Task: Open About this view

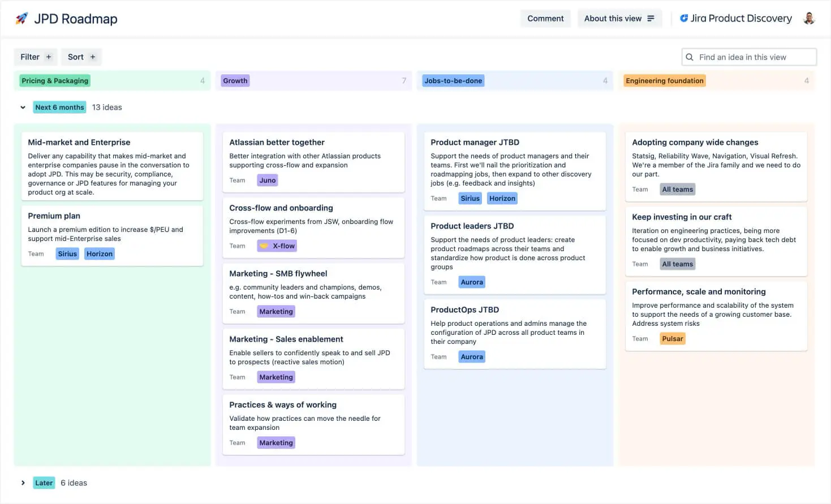Action: point(619,19)
